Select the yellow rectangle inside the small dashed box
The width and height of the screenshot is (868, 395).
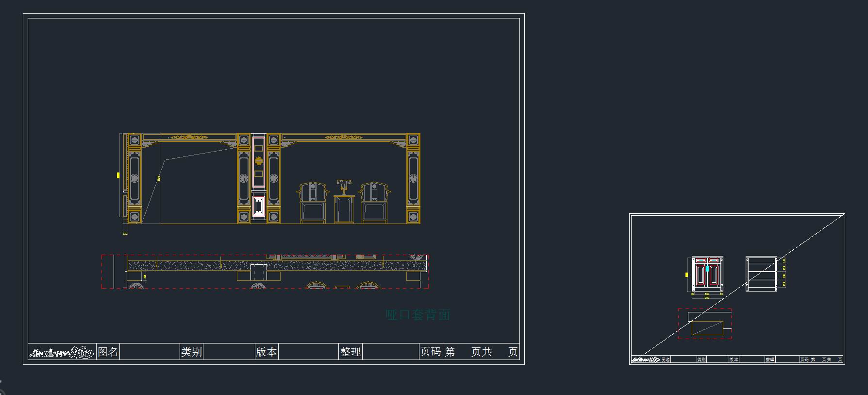[x=707, y=328]
